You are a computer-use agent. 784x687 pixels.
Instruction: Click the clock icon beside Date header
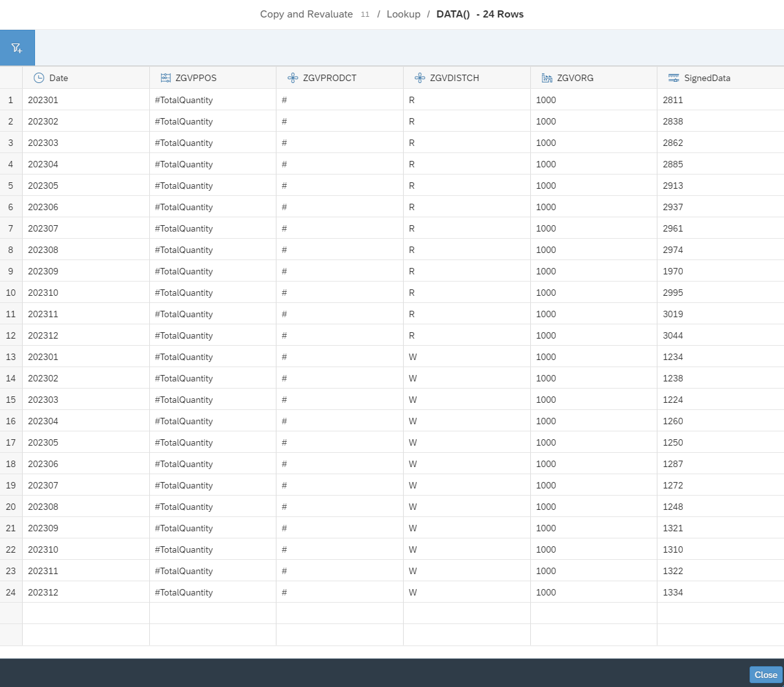39,78
